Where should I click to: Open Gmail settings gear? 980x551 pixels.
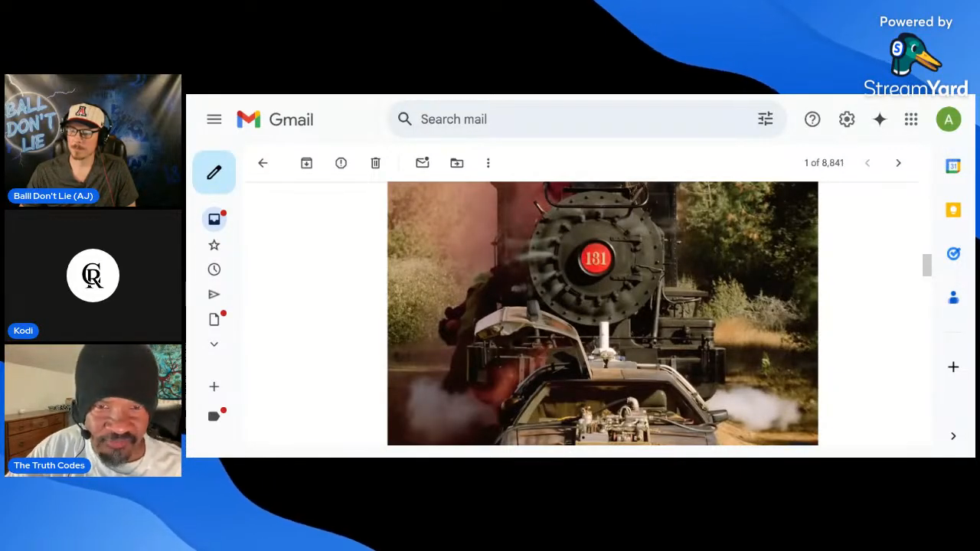point(846,119)
